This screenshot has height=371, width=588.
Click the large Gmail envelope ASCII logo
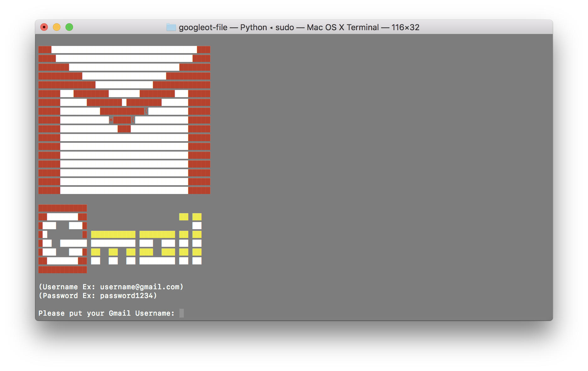[124, 120]
